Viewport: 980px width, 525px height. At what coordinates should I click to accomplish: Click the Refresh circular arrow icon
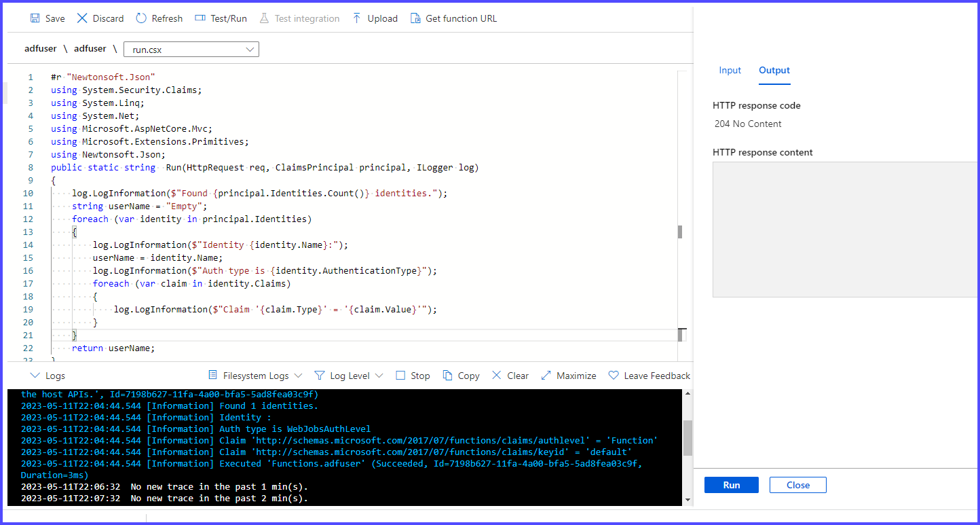tap(141, 18)
